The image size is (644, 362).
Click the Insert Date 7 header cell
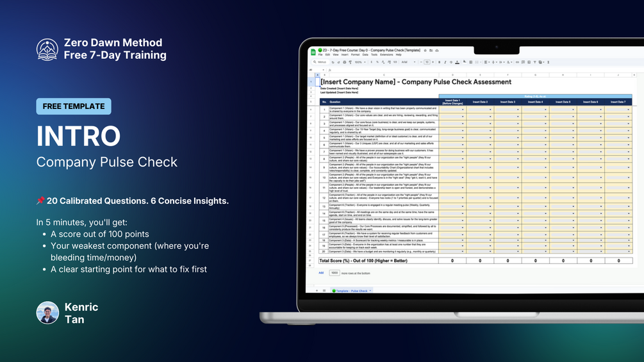click(618, 102)
